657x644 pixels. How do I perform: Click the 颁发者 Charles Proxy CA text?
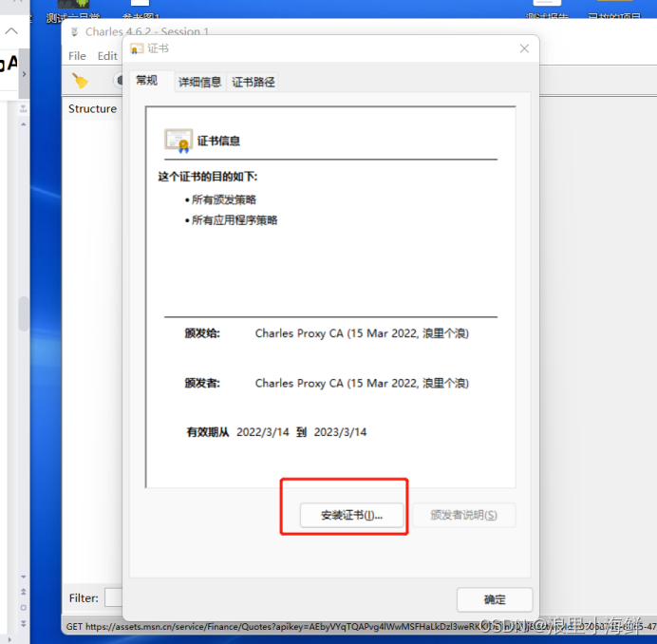362,383
